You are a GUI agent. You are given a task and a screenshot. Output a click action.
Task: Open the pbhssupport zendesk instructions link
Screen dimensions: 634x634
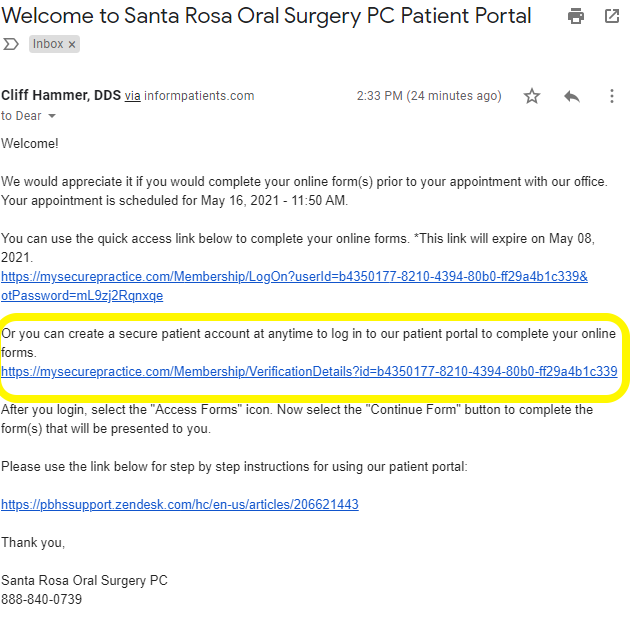[180, 504]
